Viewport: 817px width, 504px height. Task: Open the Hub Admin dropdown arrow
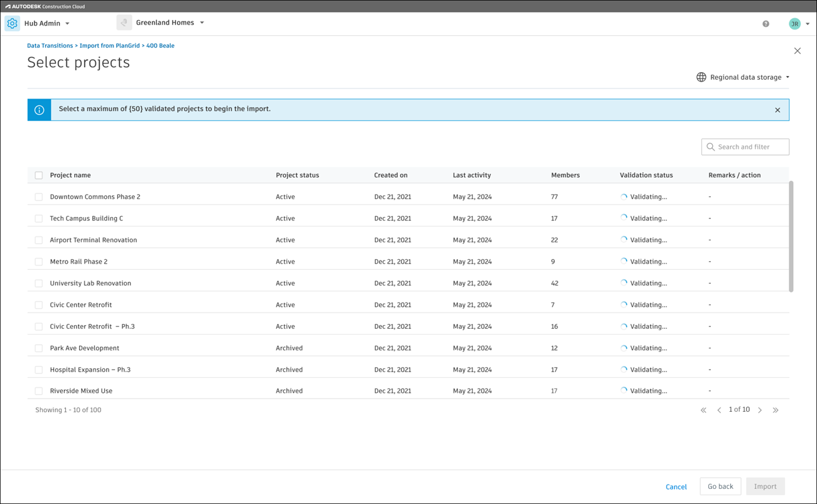pos(67,24)
